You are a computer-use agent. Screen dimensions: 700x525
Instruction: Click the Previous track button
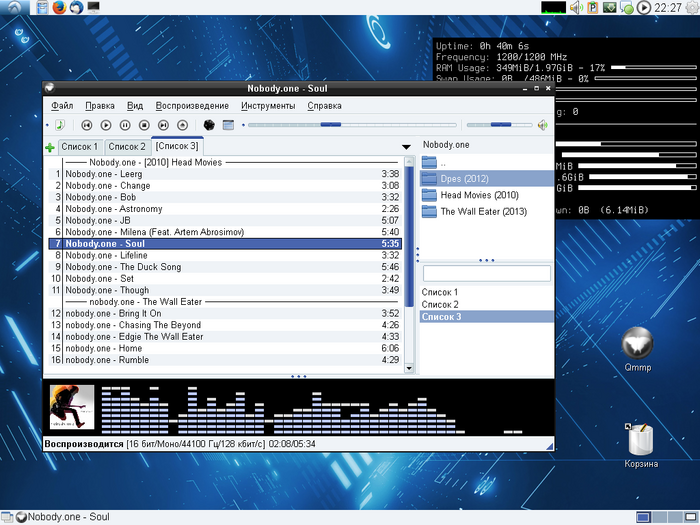(87, 125)
